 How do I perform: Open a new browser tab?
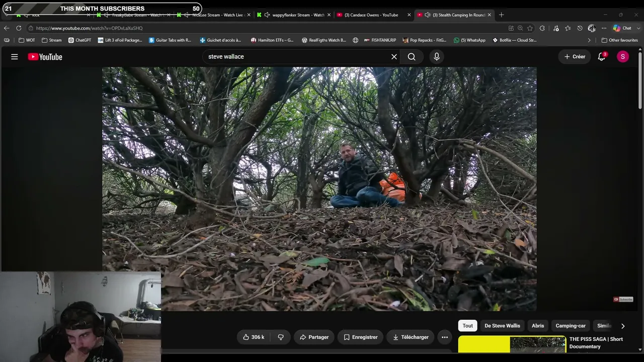[501, 15]
